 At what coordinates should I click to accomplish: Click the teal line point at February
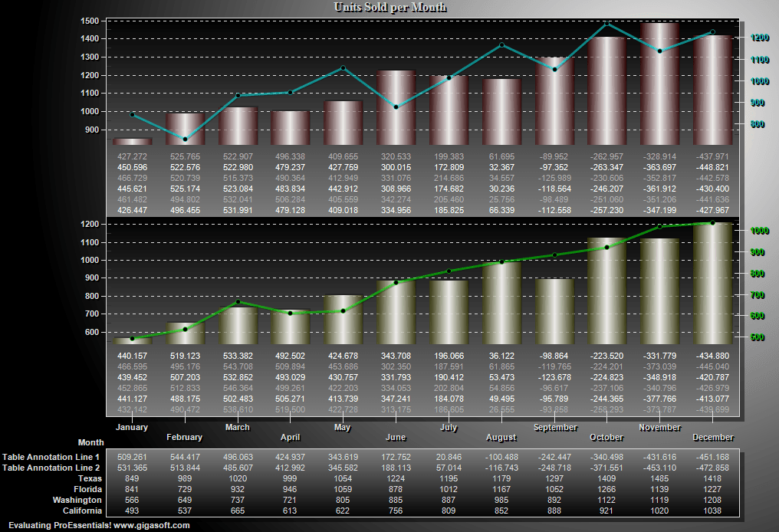[x=185, y=139]
